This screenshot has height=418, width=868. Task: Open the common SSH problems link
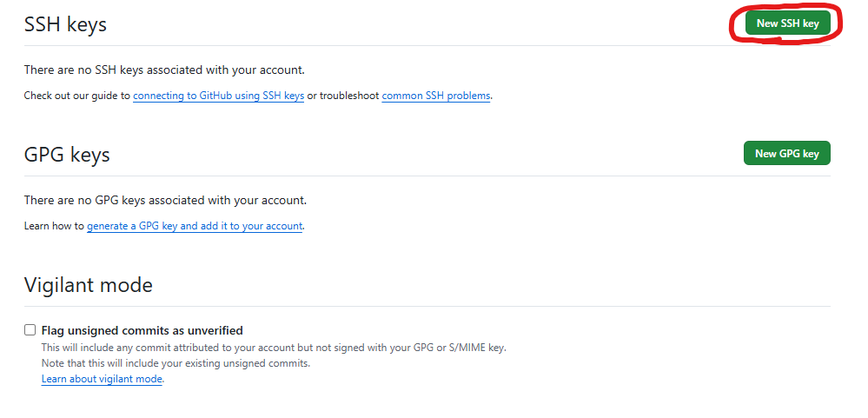[x=436, y=96]
